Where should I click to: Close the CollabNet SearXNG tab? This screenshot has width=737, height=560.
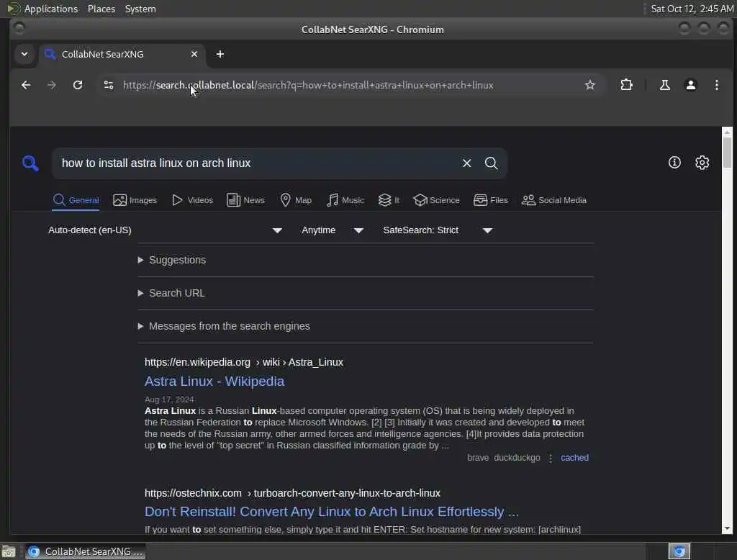pos(194,54)
